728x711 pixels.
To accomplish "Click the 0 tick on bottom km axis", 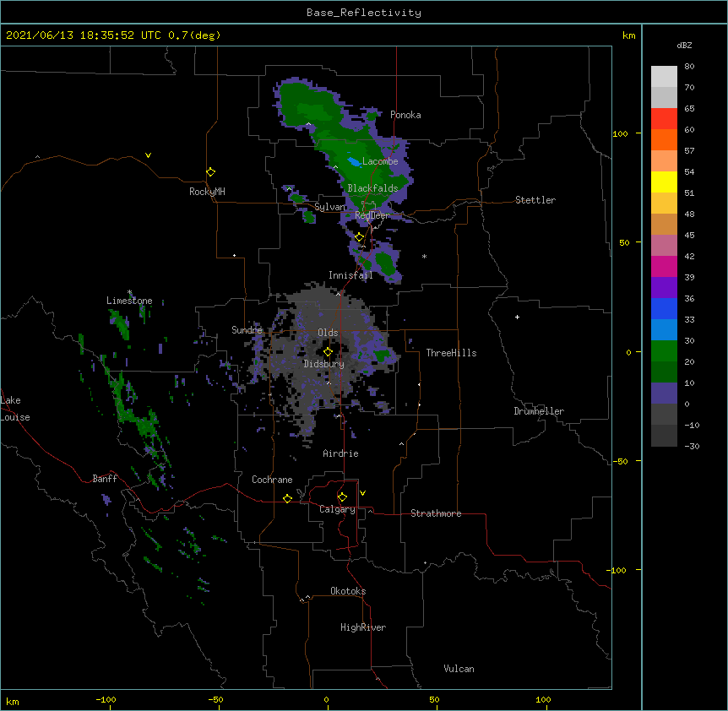I will pos(326,699).
